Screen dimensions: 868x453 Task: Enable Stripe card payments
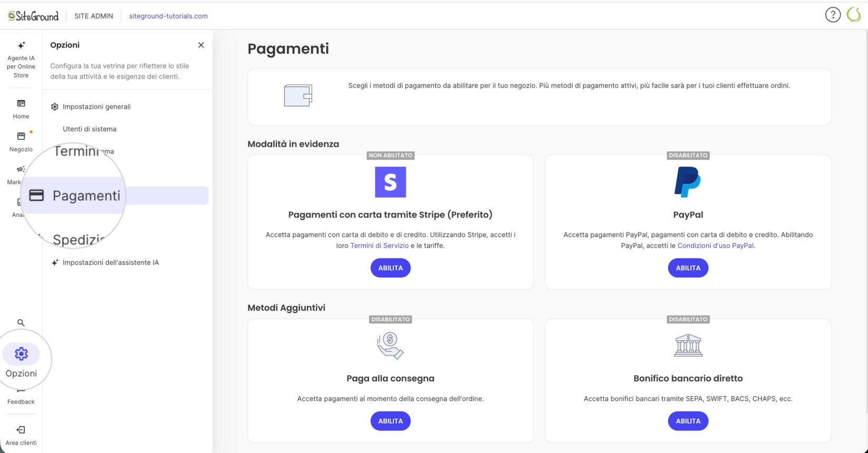point(390,268)
